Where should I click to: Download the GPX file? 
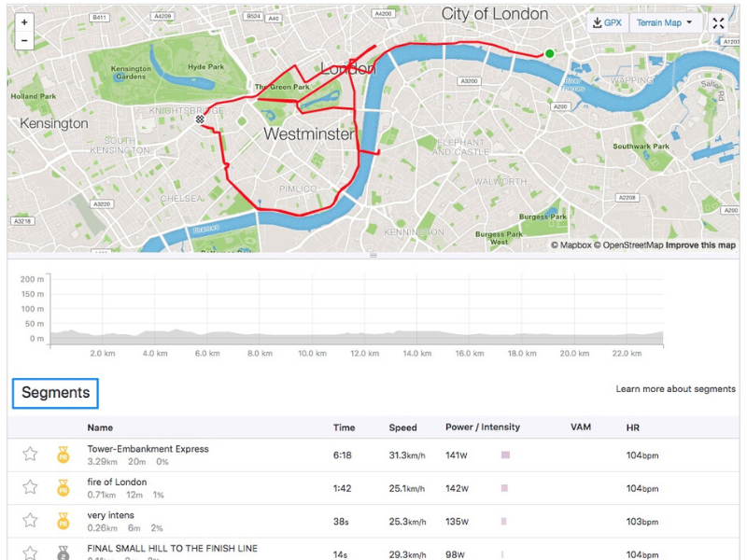pyautogui.click(x=607, y=22)
